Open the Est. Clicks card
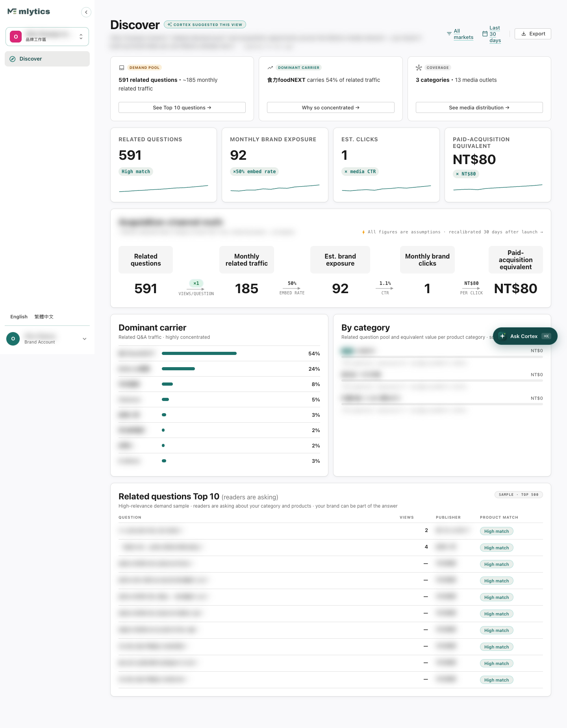Viewport: 567px width, 728px height. click(x=386, y=165)
